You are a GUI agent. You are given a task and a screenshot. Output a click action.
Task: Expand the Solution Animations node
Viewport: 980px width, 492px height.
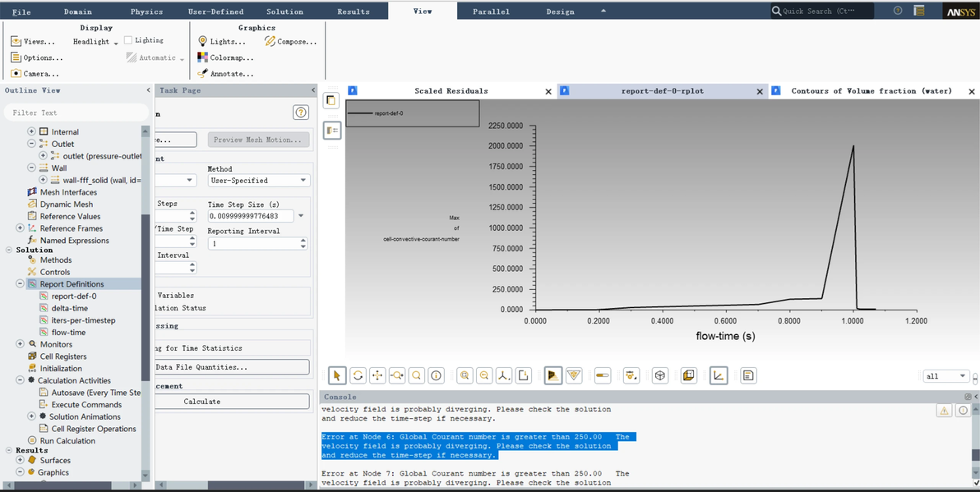tap(32, 416)
